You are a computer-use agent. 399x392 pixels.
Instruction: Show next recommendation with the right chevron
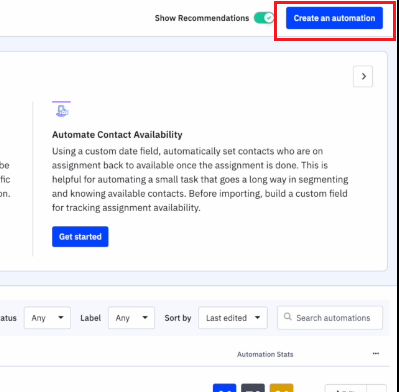click(x=363, y=76)
